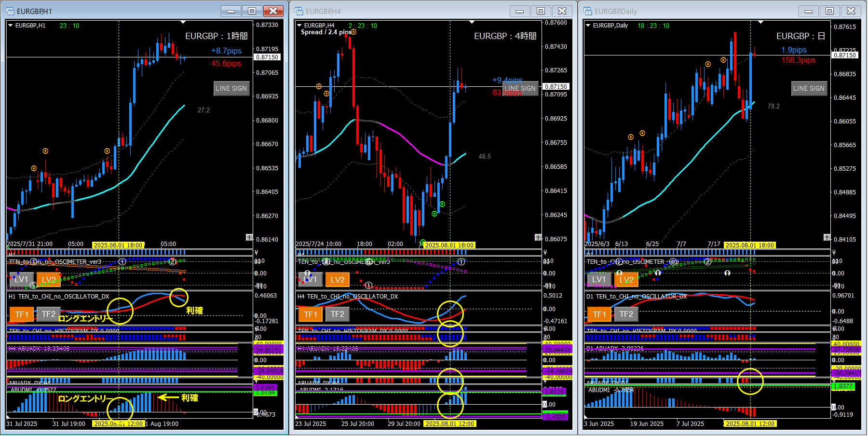
Task: Close the EURGBP,Daily chart window
Action: [851, 11]
